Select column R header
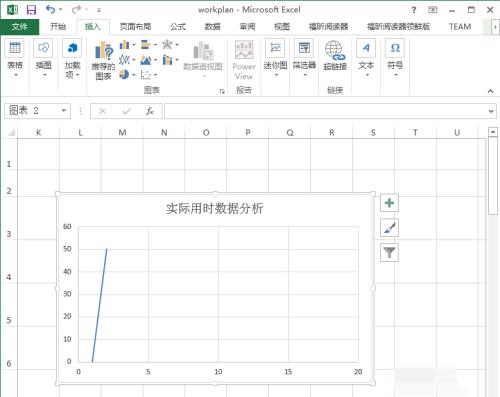Image resolution: width=500 pixels, height=397 pixels. [x=331, y=133]
